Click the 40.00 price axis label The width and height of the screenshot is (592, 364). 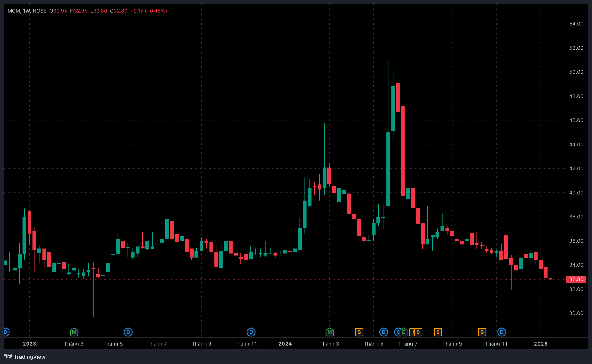tap(576, 193)
